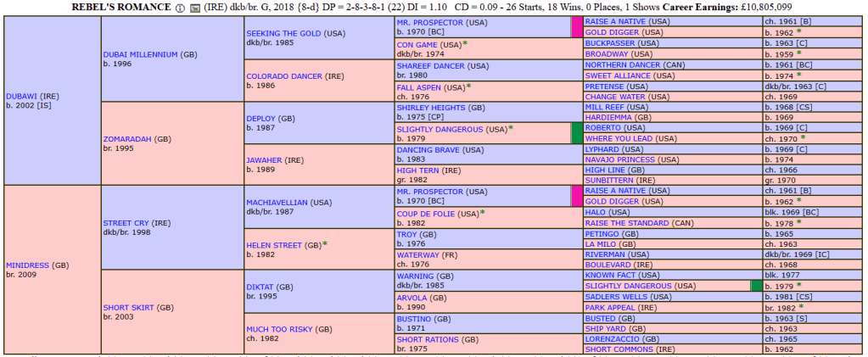Image resolution: width=868 pixels, height=357 pixels.
Task: Click the info icon beside Rebel's Romance
Action: pyautogui.click(x=179, y=8)
